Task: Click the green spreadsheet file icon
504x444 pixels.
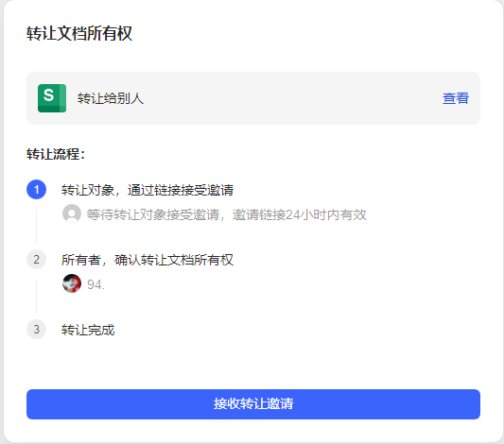Action: pos(52,98)
